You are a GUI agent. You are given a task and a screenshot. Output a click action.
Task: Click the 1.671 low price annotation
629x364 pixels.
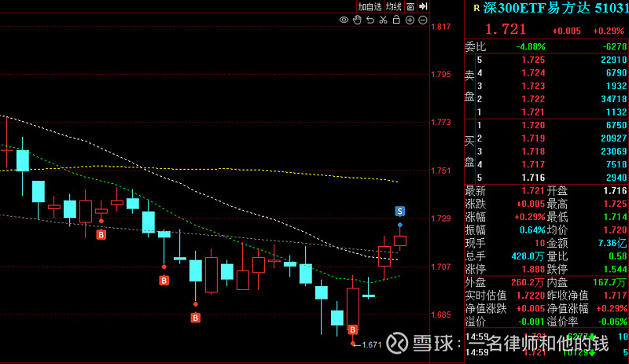(x=371, y=344)
